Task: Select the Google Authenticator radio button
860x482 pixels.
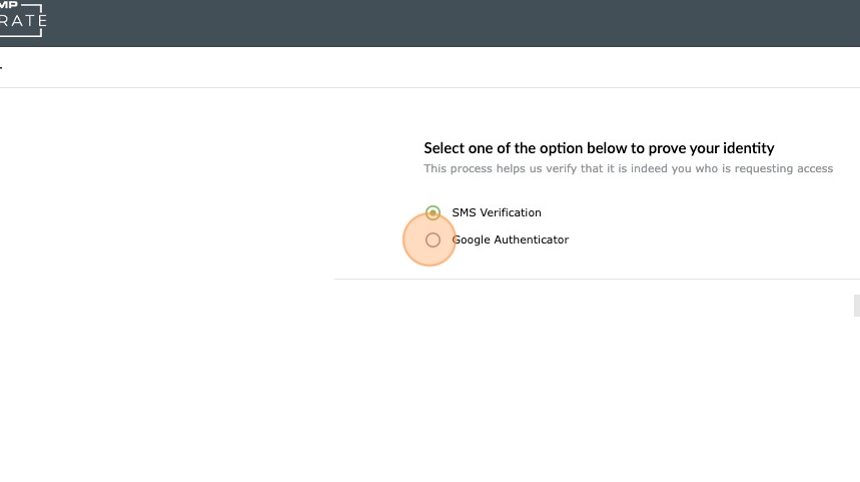Action: click(433, 240)
